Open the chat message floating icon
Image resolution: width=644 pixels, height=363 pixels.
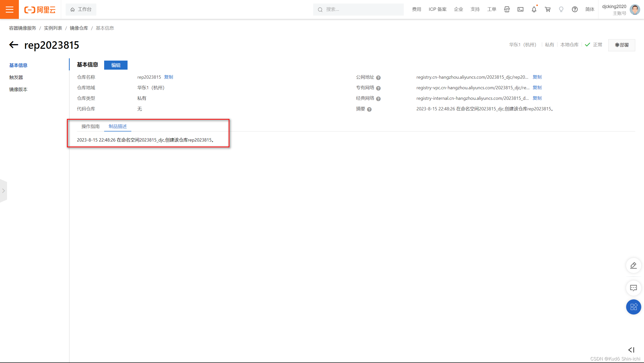[633, 288]
